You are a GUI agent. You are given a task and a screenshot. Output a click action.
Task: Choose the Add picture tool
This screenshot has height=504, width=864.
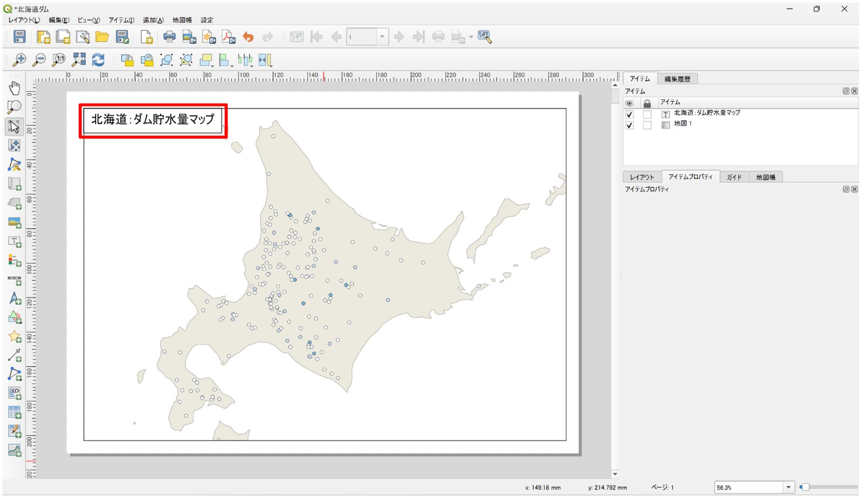pyautogui.click(x=15, y=222)
